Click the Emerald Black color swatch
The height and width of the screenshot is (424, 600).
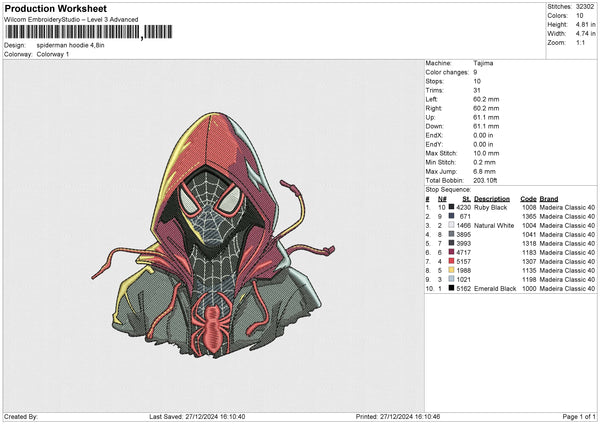452,288
